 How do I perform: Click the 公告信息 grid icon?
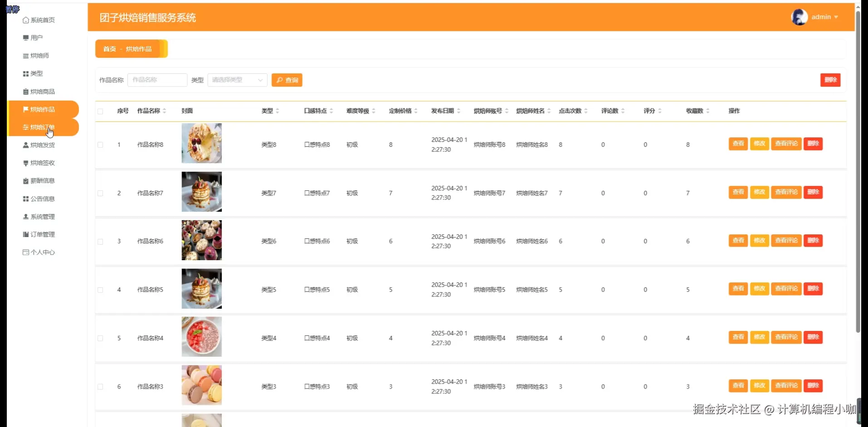(26, 199)
